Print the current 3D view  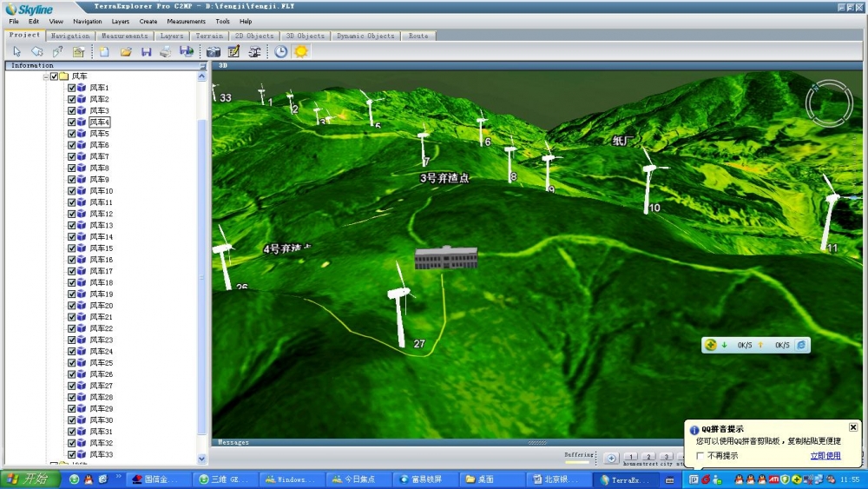166,51
